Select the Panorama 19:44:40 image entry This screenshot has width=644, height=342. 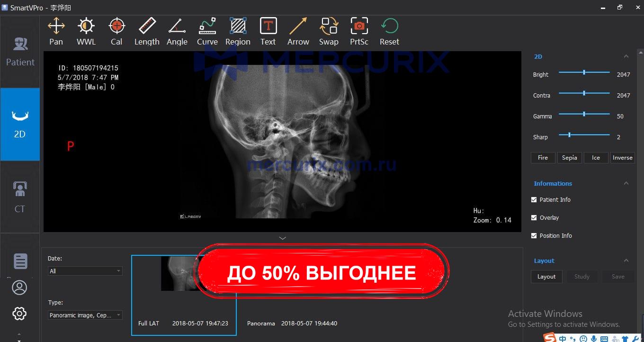[x=292, y=324]
